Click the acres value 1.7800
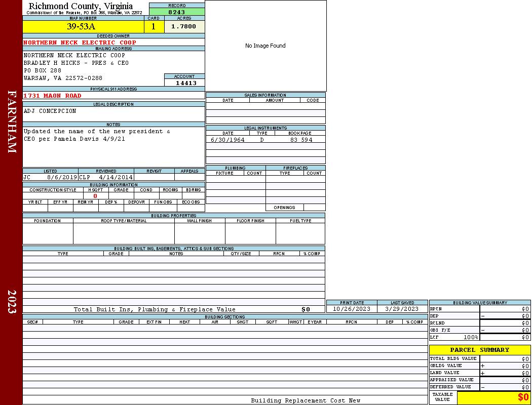532x405 pixels. 184,27
